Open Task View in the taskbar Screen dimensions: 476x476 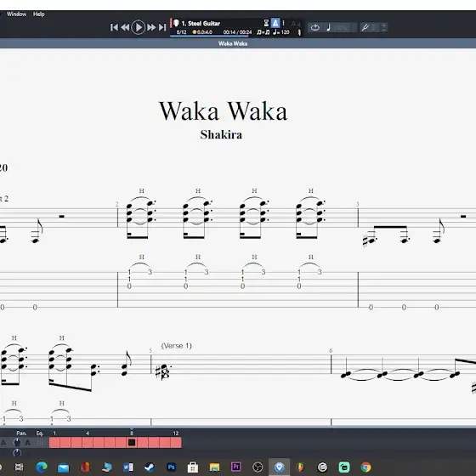[x=19, y=467]
